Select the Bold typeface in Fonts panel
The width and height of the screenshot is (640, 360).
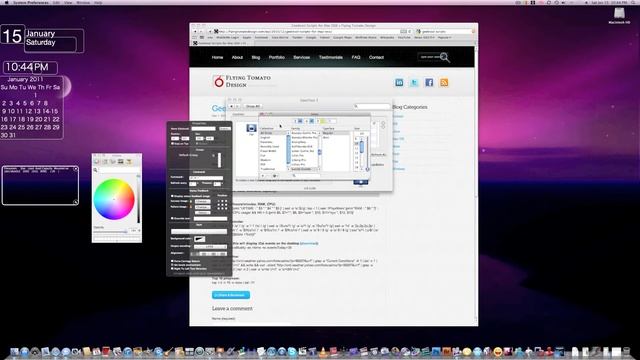click(x=326, y=138)
